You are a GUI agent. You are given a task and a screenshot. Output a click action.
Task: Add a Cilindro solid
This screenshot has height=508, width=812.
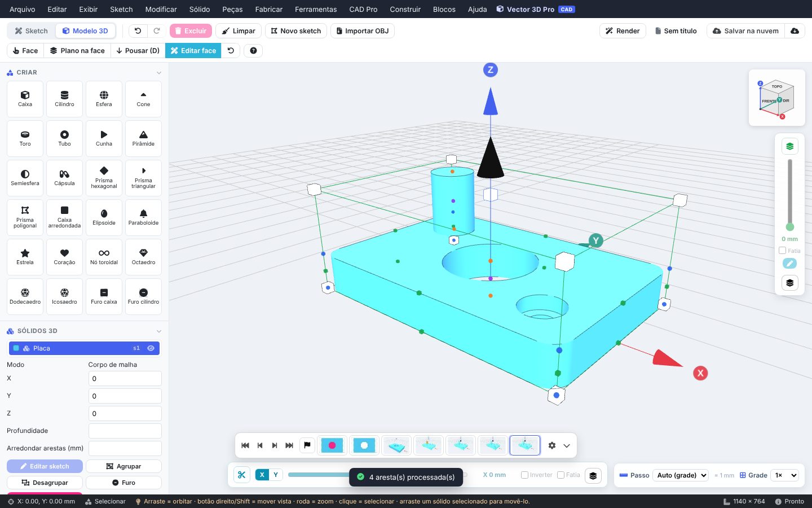pyautogui.click(x=64, y=99)
